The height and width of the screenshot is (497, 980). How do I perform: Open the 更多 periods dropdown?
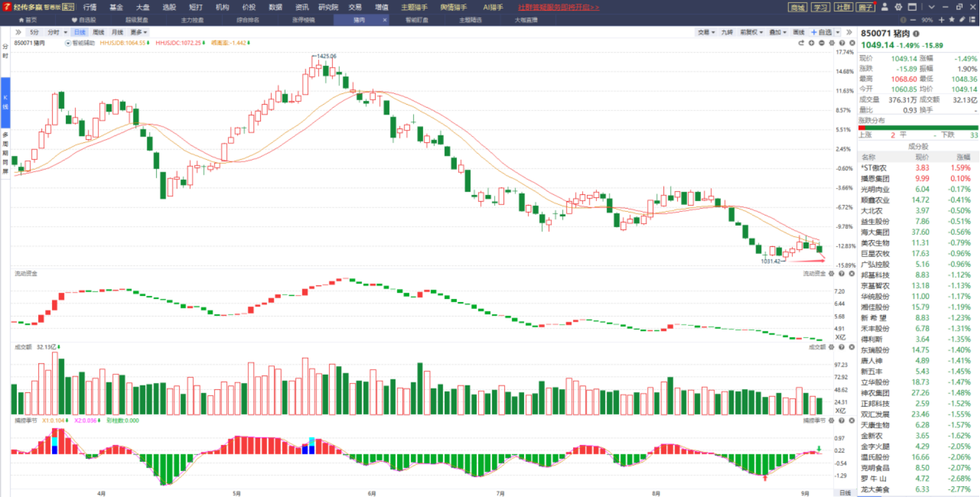click(x=139, y=32)
